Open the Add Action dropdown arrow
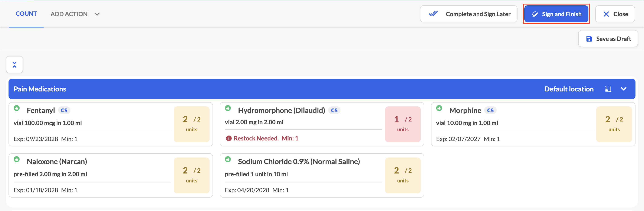The width and height of the screenshot is (644, 211). click(97, 14)
